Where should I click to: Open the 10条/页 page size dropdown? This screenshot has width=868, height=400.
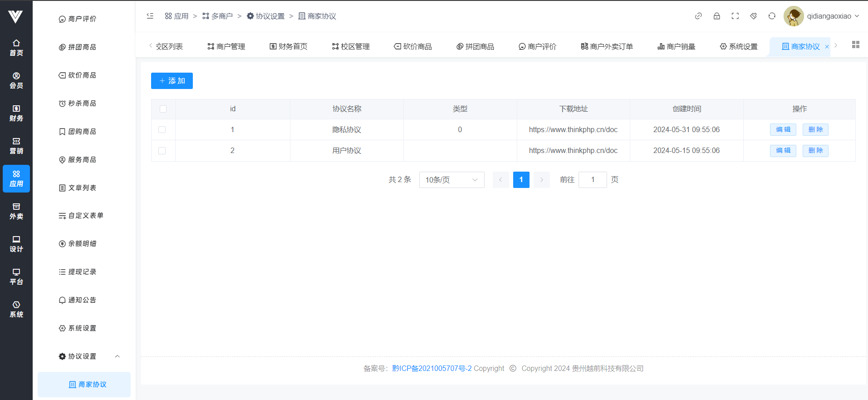click(451, 180)
